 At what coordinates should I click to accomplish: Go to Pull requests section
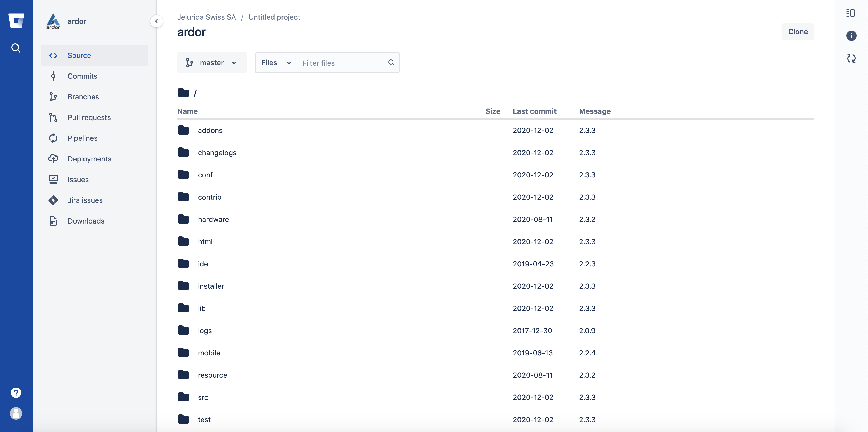click(89, 118)
